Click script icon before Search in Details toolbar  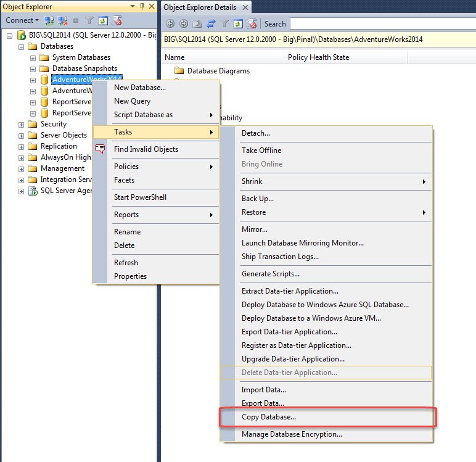pyautogui.click(x=252, y=23)
